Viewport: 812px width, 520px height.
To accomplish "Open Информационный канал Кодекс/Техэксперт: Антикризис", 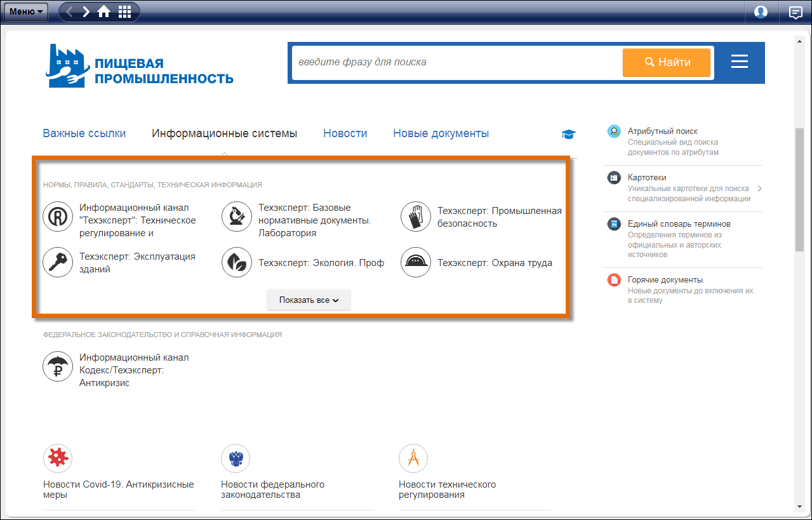I will click(134, 370).
